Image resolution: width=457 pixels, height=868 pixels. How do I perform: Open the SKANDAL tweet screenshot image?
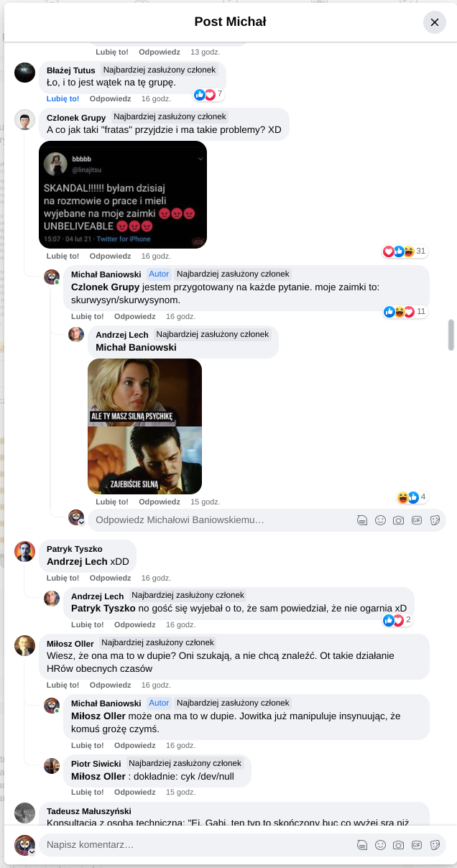(123, 195)
